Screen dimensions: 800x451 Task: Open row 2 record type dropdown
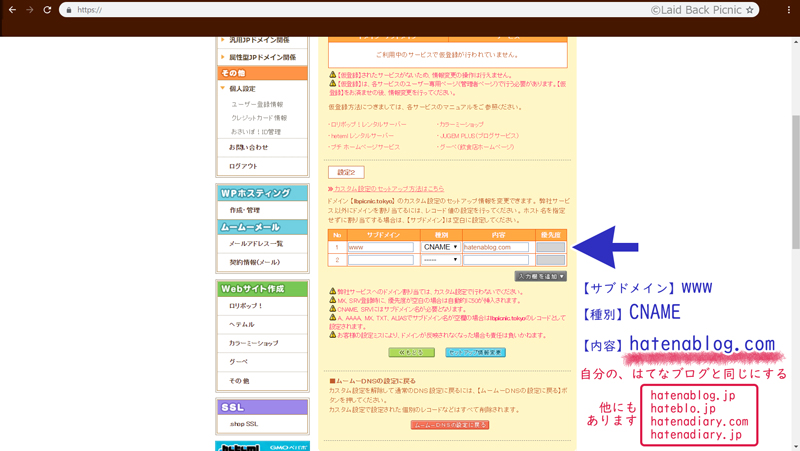tap(441, 260)
